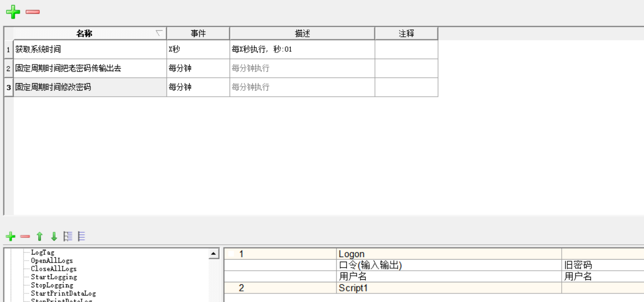
Task: Click the 用户名 parameter name under Logon
Action: (449, 276)
